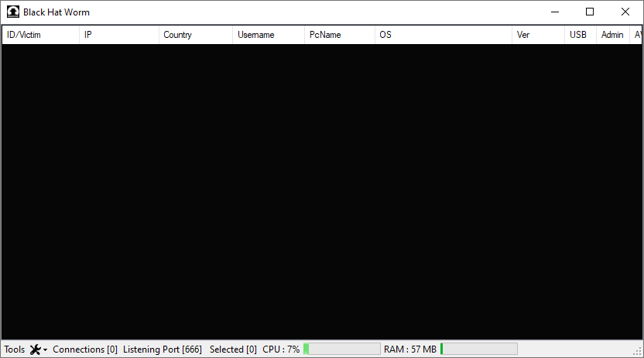Sort by the ID/Victim column header
This screenshot has width=644, height=358.
(40, 35)
